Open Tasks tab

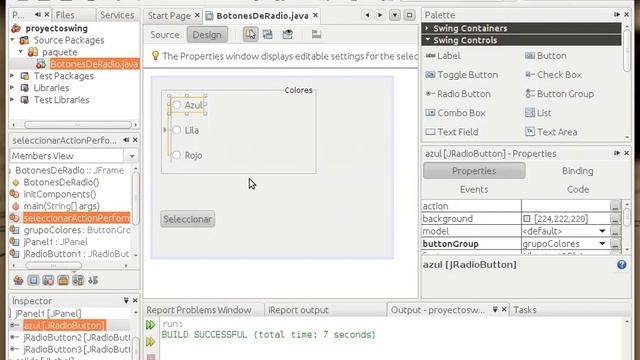tap(525, 310)
